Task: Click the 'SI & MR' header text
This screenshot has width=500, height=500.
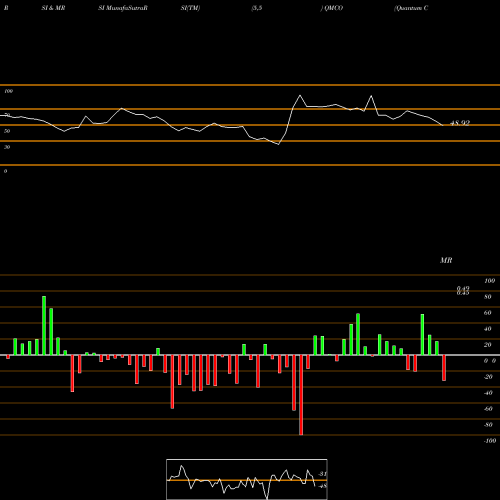Action: pos(53,8)
